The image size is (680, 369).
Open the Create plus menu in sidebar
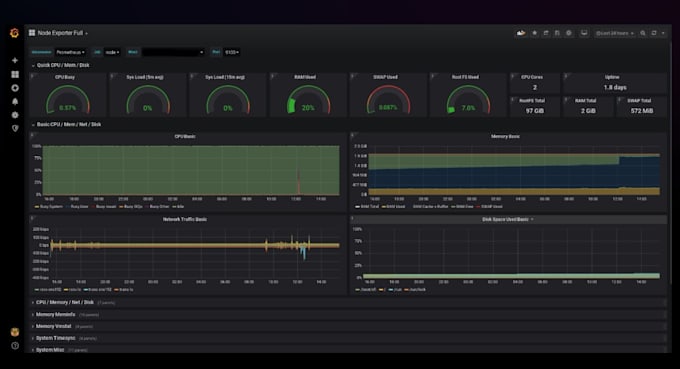[15, 60]
